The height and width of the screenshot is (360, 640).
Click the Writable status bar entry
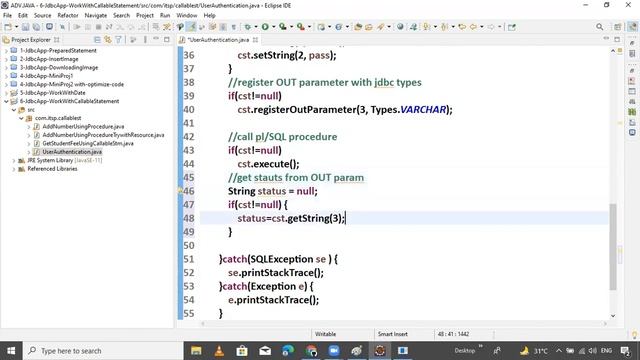(x=325, y=334)
